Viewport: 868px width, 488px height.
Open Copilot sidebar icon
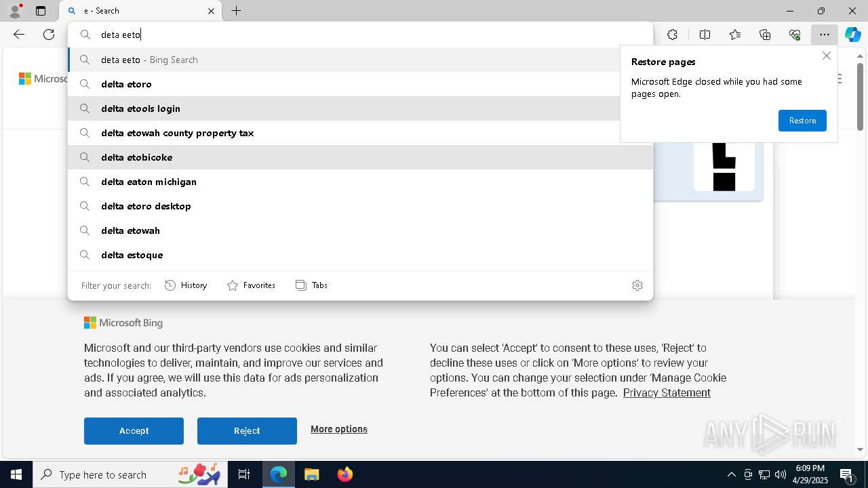tap(853, 35)
